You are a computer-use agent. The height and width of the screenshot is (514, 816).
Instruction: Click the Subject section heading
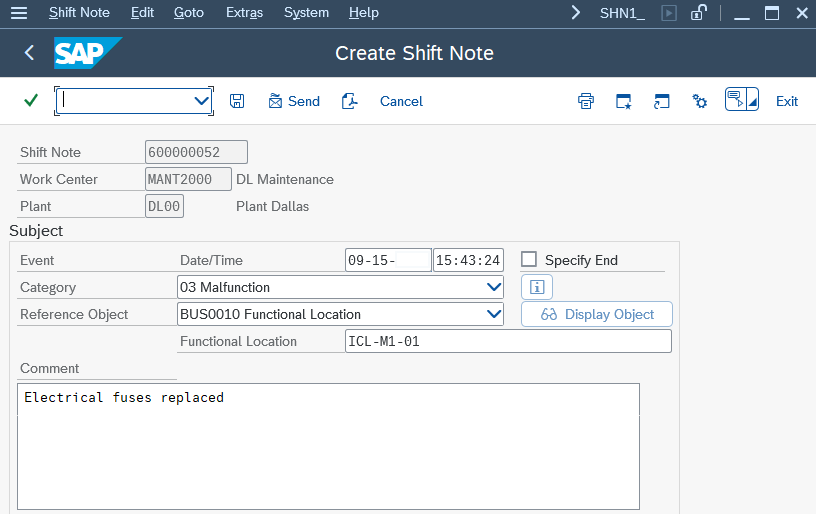point(36,230)
